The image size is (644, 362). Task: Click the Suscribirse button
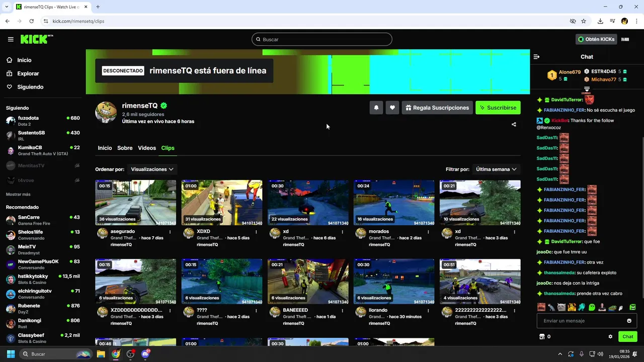pyautogui.click(x=498, y=108)
